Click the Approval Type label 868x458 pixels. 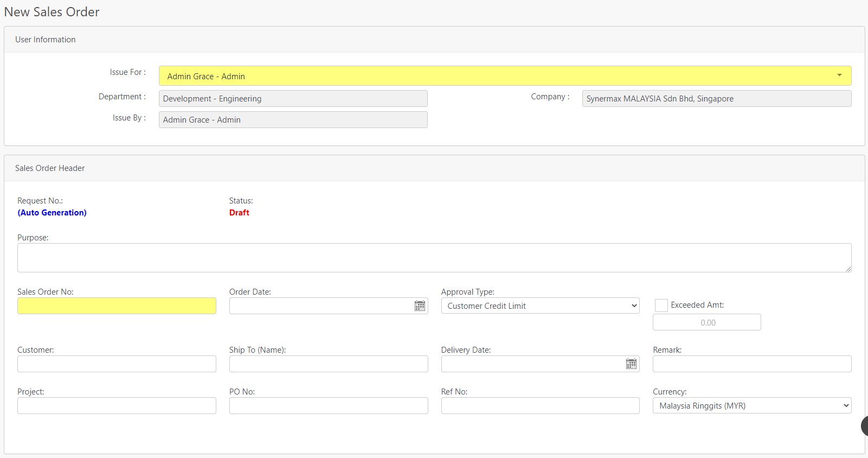point(468,292)
